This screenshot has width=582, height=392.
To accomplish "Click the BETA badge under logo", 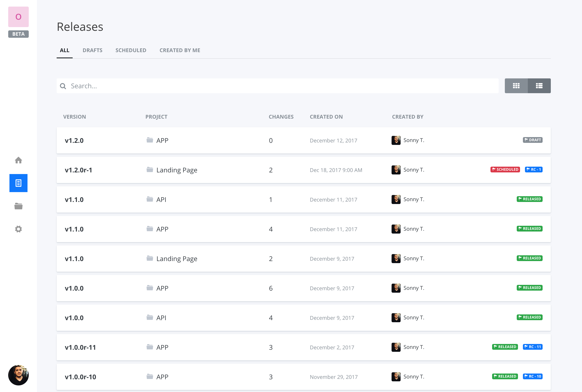I will [x=18, y=34].
